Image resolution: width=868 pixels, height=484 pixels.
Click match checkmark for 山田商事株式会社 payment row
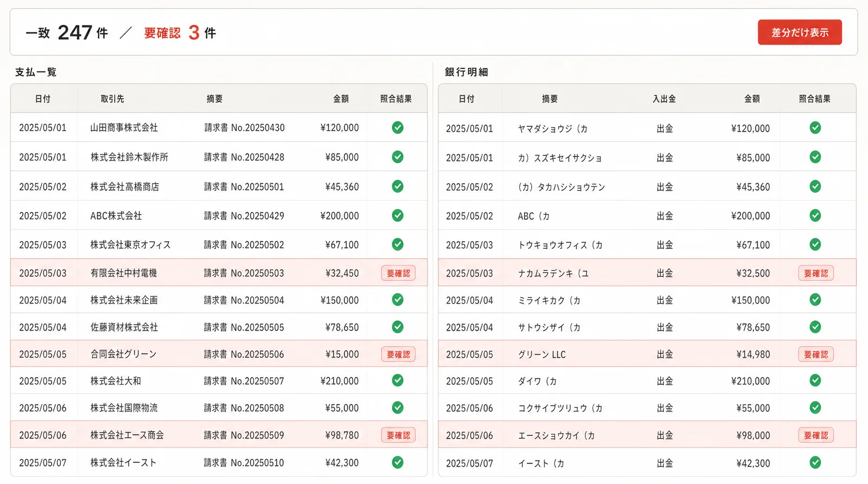(x=398, y=127)
